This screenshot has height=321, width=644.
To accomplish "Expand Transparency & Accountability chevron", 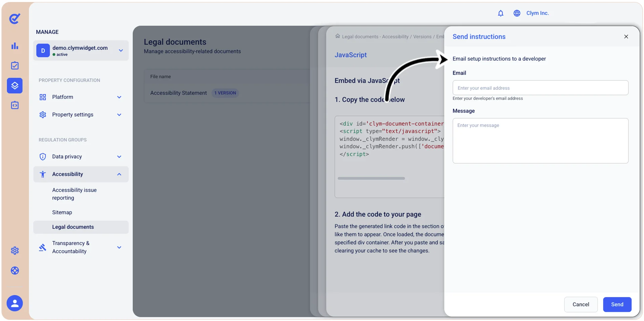I will coord(119,247).
